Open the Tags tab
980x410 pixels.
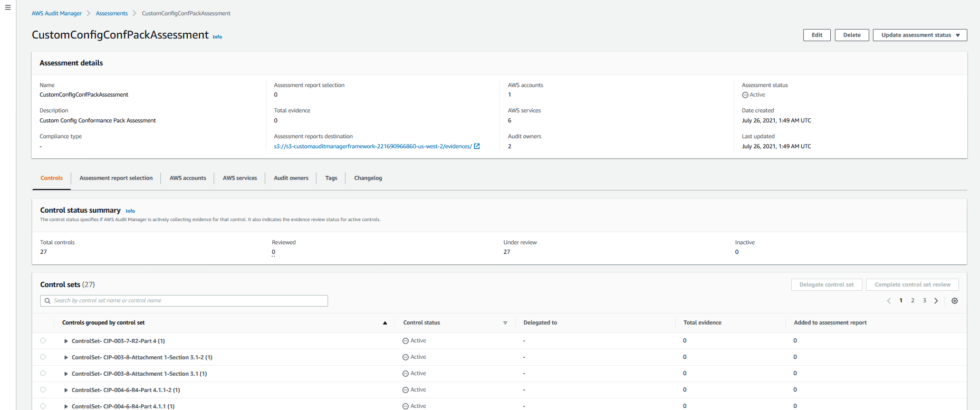(x=331, y=178)
